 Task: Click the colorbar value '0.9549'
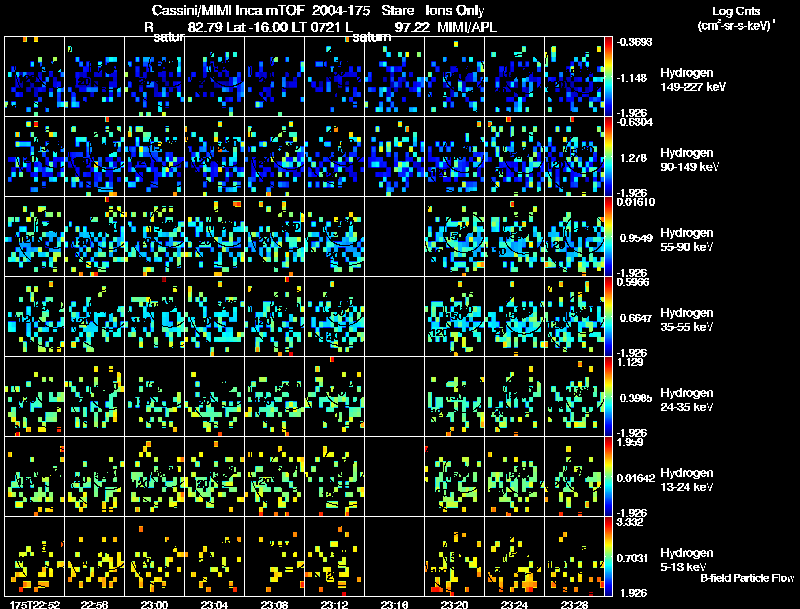coord(636,238)
